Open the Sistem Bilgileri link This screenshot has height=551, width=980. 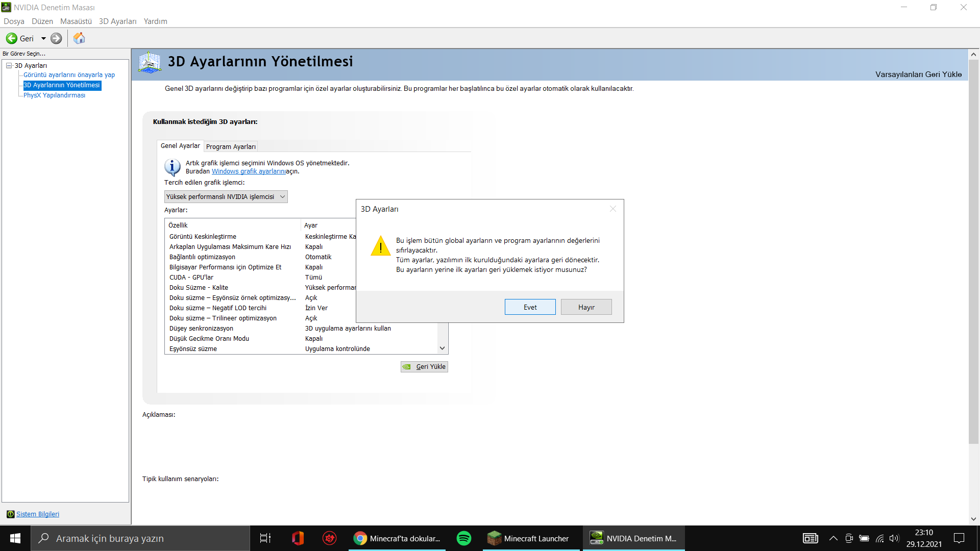[x=38, y=514]
